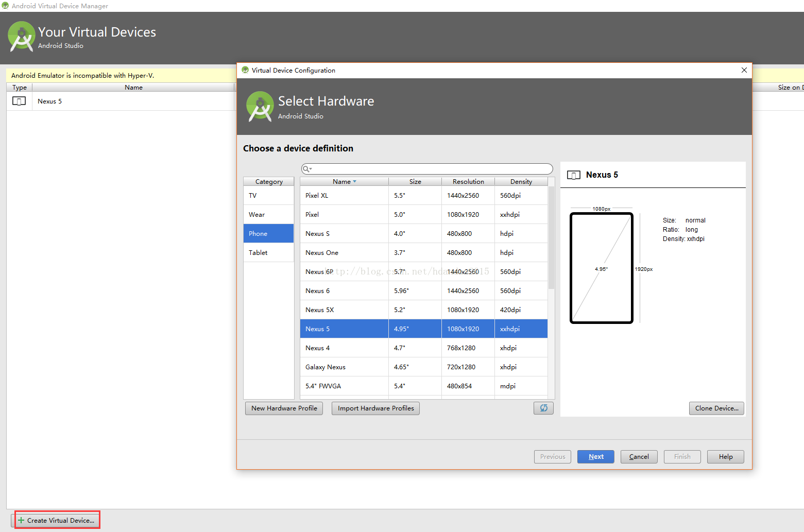Select the Galaxy Nexus device row
This screenshot has width=804, height=532.
click(424, 367)
